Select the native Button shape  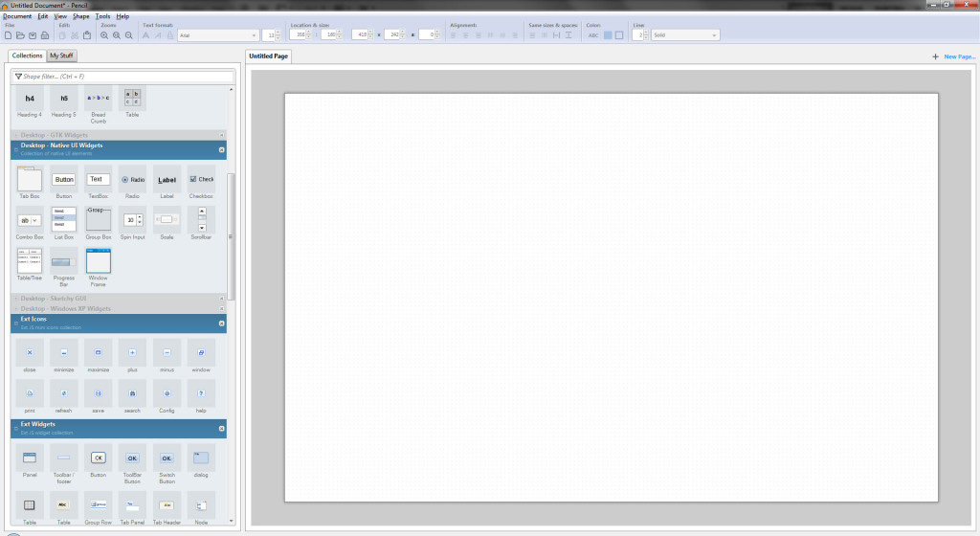coord(64,183)
